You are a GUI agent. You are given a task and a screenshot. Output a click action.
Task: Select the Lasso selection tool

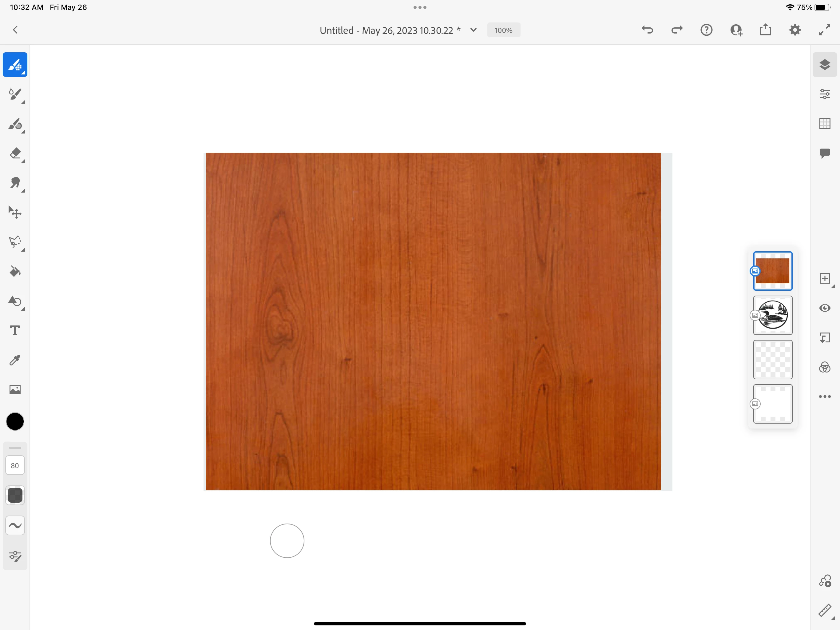coord(15,242)
